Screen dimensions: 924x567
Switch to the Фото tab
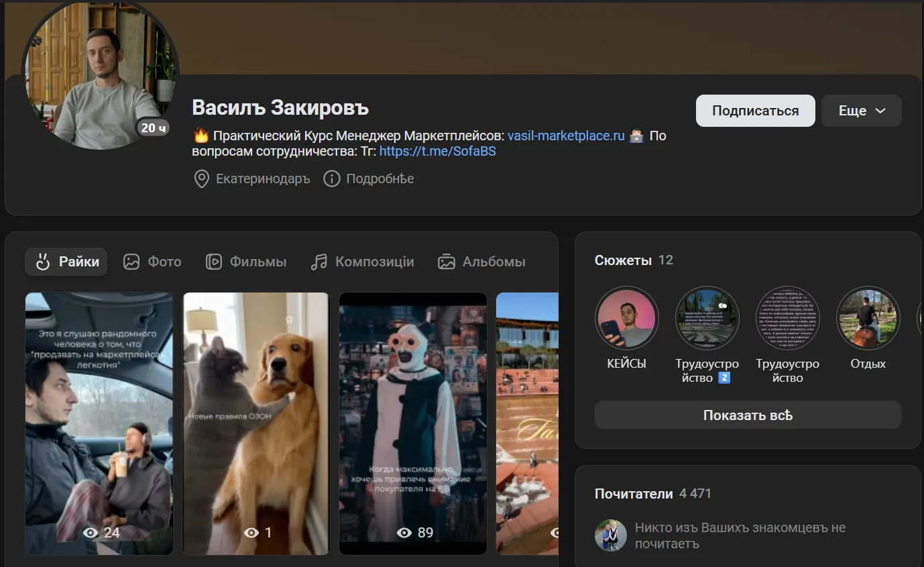point(152,262)
